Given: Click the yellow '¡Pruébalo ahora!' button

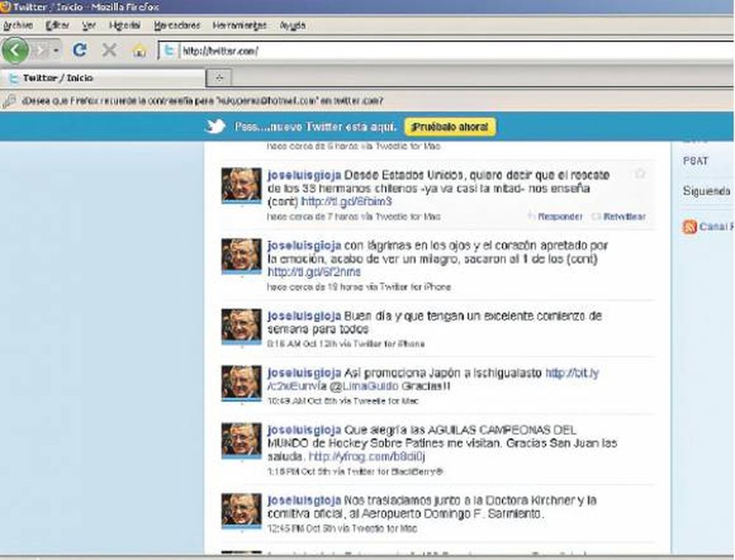Looking at the screenshot, I should [450, 127].
